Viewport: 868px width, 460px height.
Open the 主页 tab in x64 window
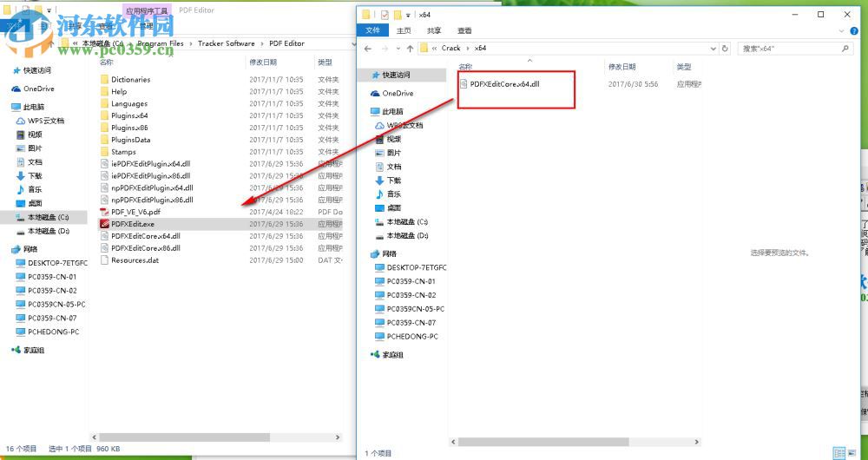click(404, 31)
